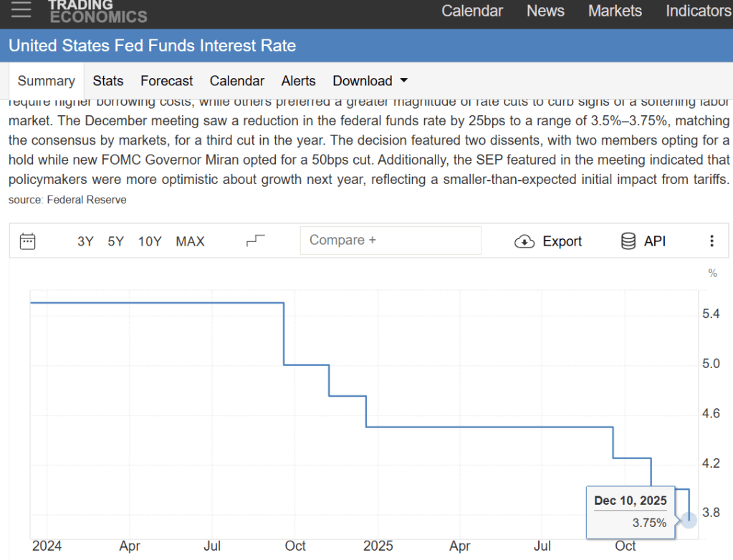The height and width of the screenshot is (560, 733).
Task: Go to the News page
Action: tap(545, 11)
